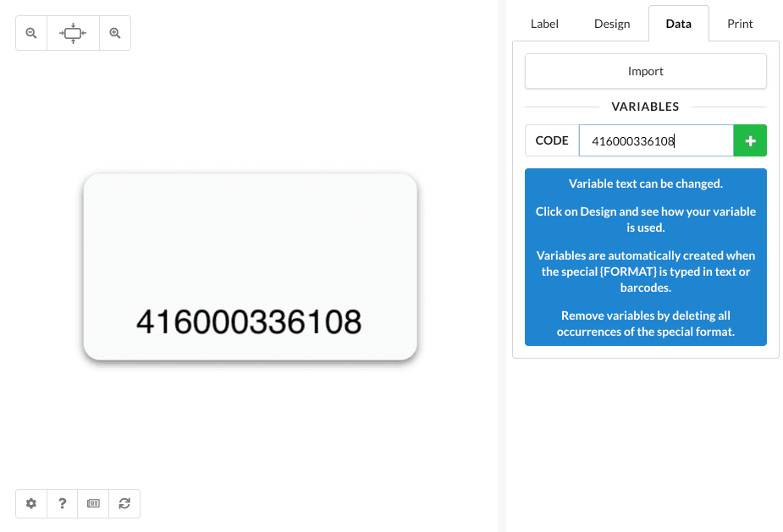Screen dimensions: 783x532
Task: Select the label preview on canvas
Action: point(250,237)
